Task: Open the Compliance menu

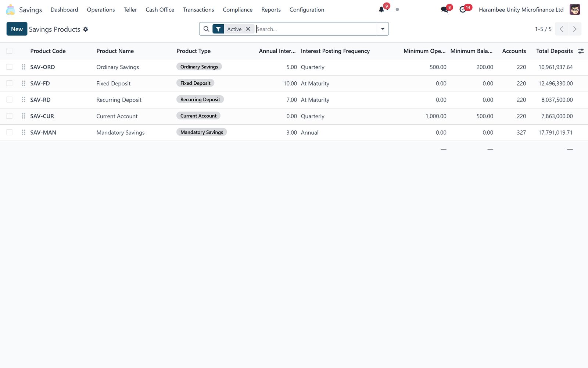Action: click(237, 10)
